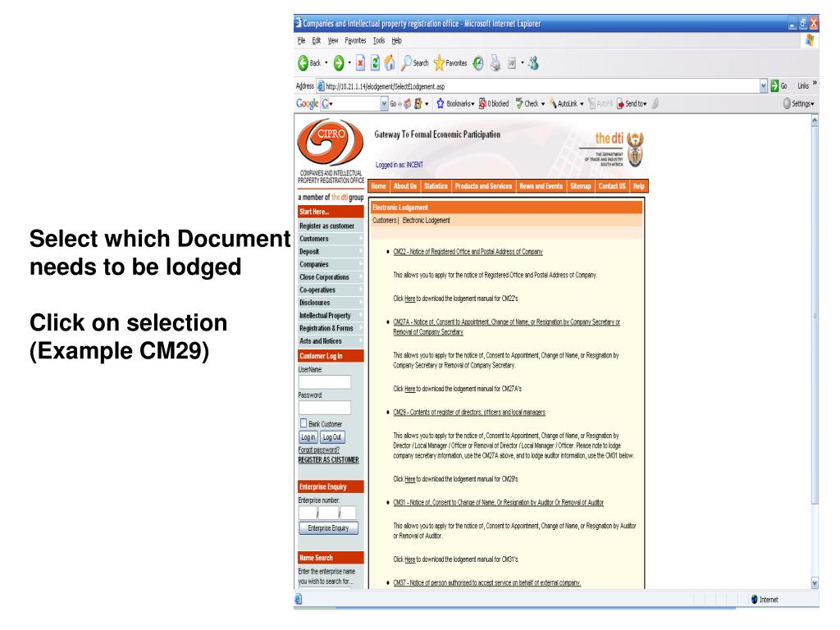
Task: Expand Registration & Forms sidebar submenu
Action: (x=362, y=328)
